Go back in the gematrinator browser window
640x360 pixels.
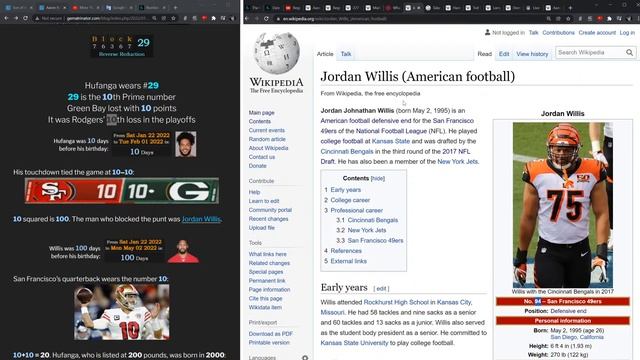click(6, 18)
